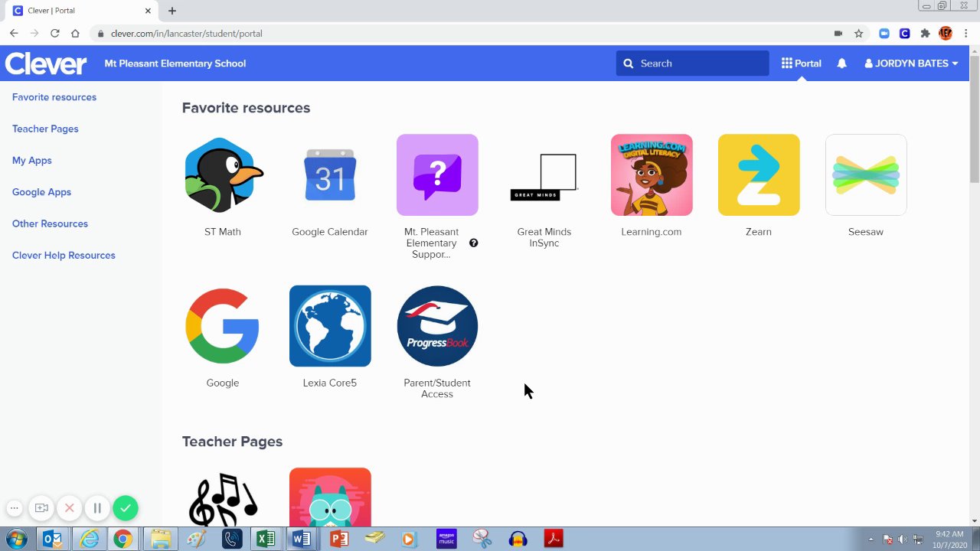Open Excel from taskbar
Viewport: 980px width, 551px height.
266,539
